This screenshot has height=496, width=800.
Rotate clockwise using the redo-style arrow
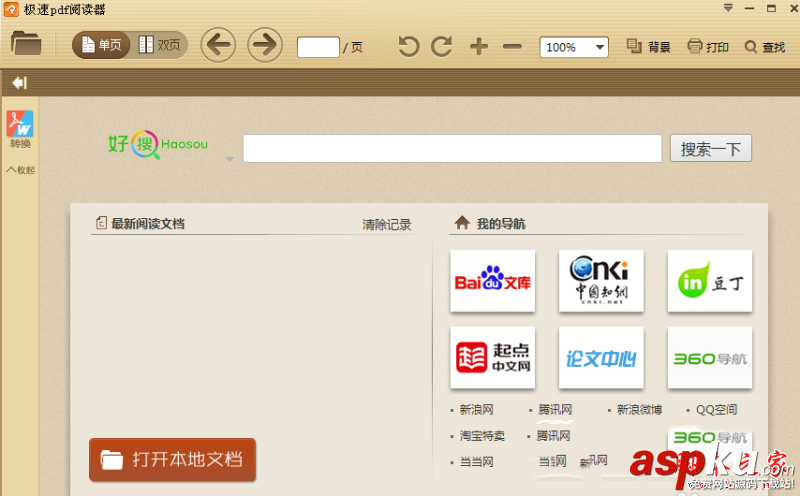coord(442,46)
